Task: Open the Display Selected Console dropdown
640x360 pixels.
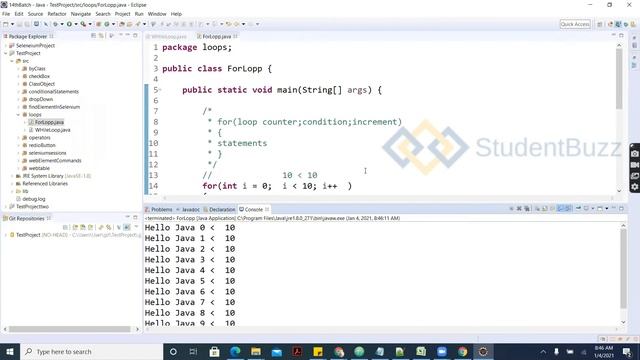Action: pos(593,209)
